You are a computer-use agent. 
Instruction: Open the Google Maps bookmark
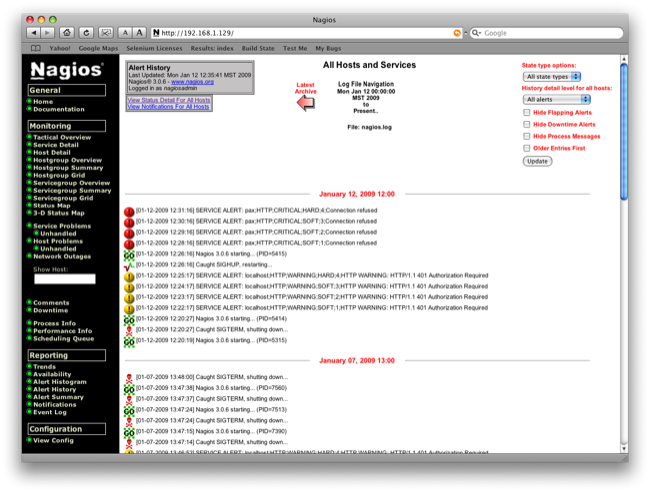click(98, 48)
